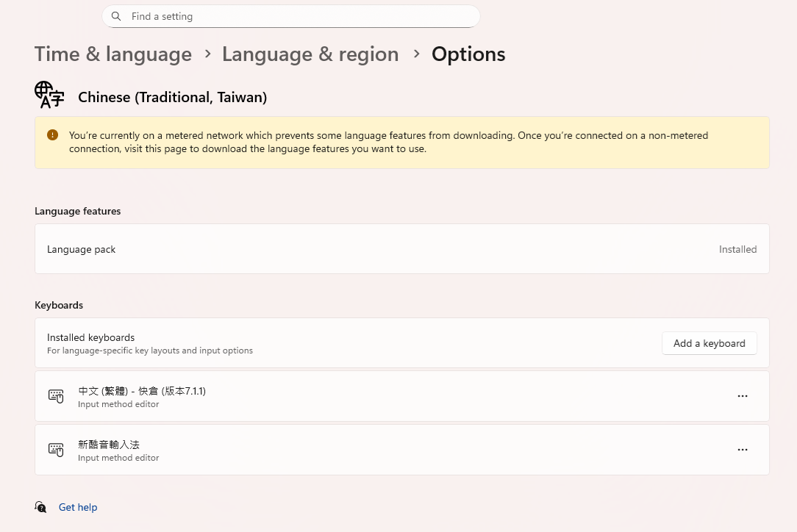Viewport: 797px width, 532px height.
Task: Click the language globe icon beside Chinese heading
Action: pyautogui.click(x=49, y=95)
